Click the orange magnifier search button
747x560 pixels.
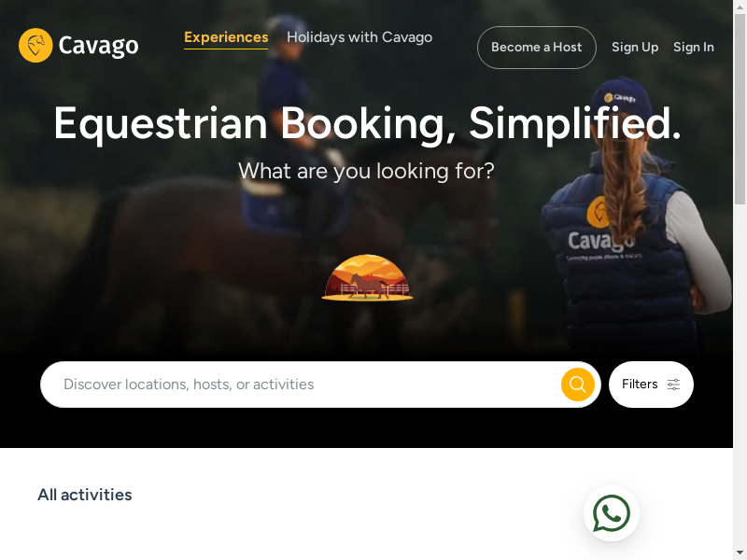577,385
